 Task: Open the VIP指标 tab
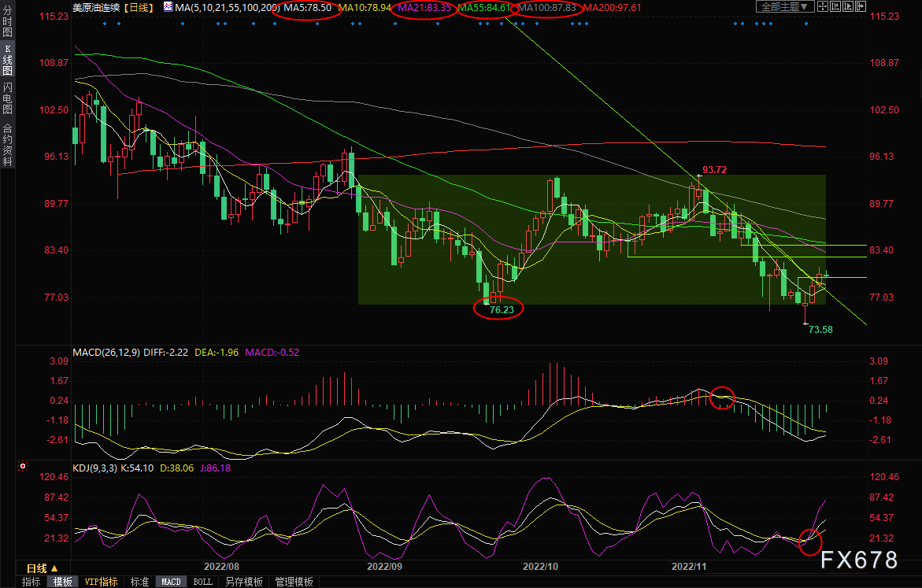[x=101, y=582]
